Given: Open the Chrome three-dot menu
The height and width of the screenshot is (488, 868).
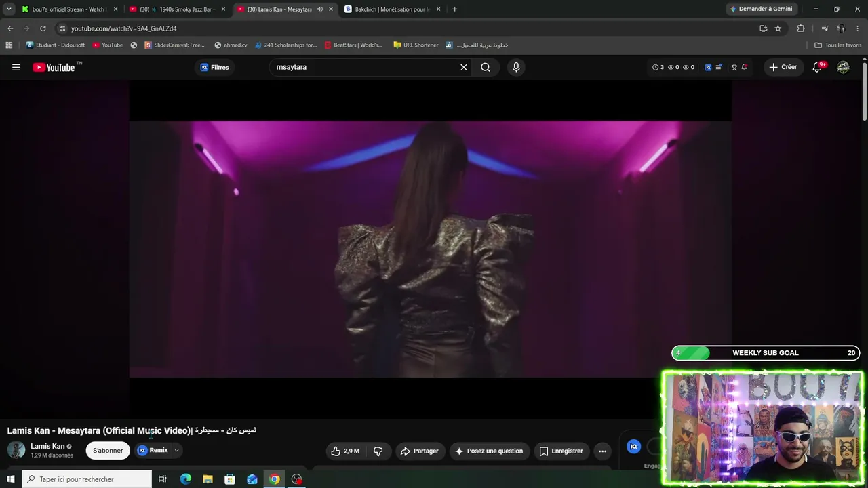Looking at the screenshot, I should point(858,28).
